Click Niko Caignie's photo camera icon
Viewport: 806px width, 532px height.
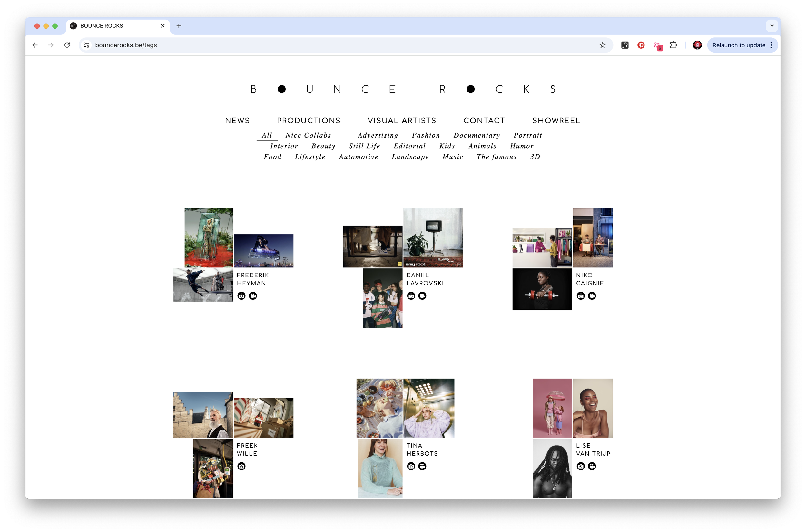[581, 296]
